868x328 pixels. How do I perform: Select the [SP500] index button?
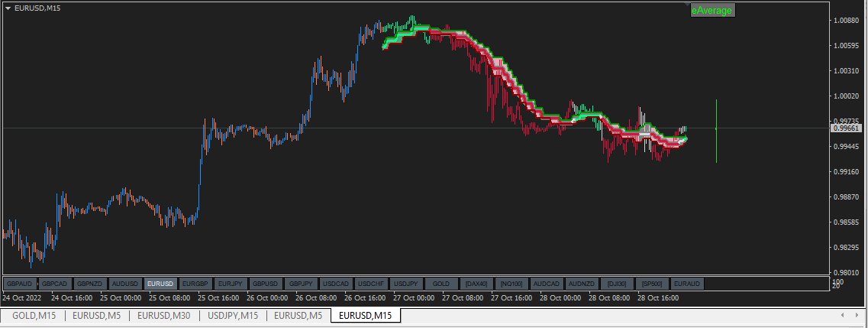coord(652,284)
